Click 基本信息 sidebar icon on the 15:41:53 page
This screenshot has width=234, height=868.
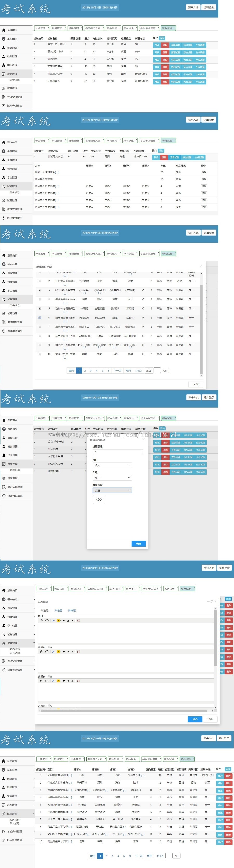[4, 39]
